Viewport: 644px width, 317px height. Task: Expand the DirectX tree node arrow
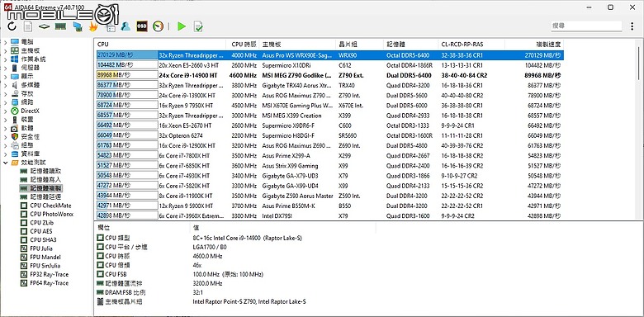(x=5, y=111)
